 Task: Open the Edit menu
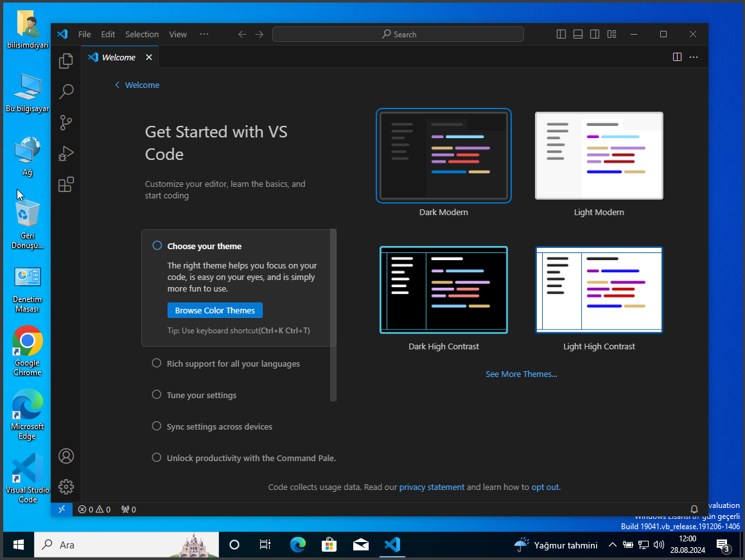point(108,34)
